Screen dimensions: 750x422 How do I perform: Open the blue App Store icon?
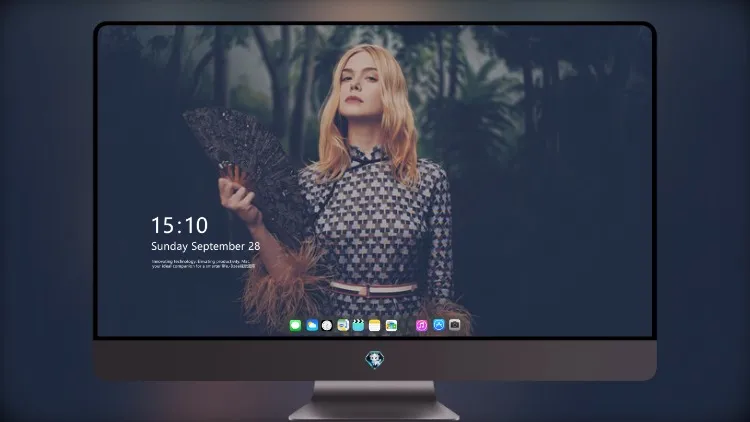pyautogui.click(x=439, y=325)
